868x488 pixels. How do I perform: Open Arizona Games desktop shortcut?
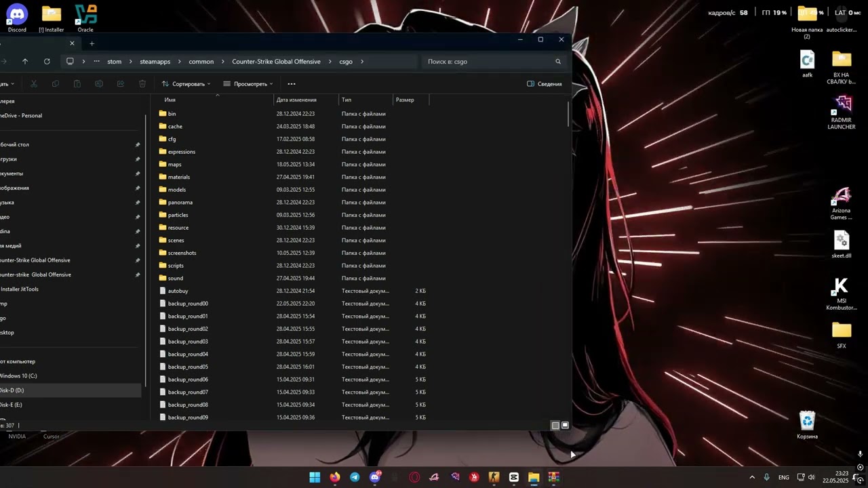pos(842,203)
